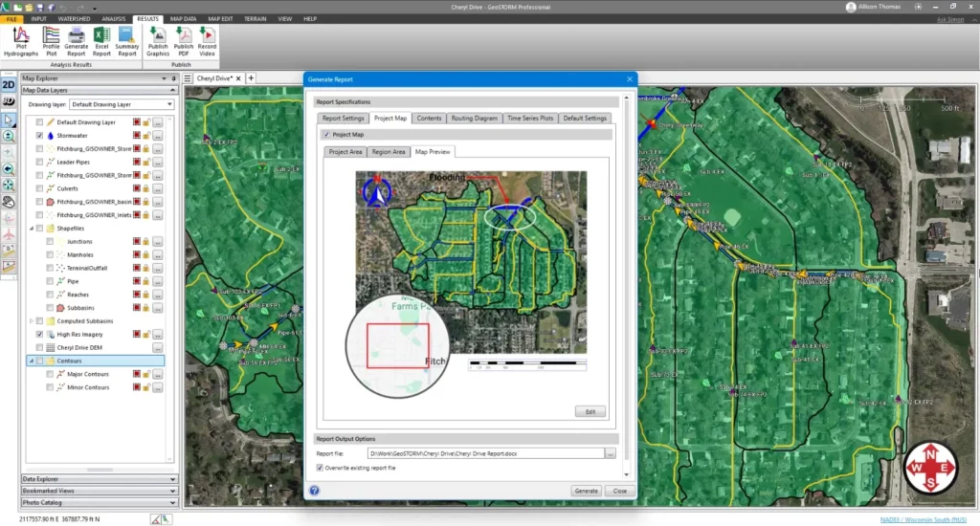
Task: Click Publish Graphics in the ribbon
Action: (158, 42)
